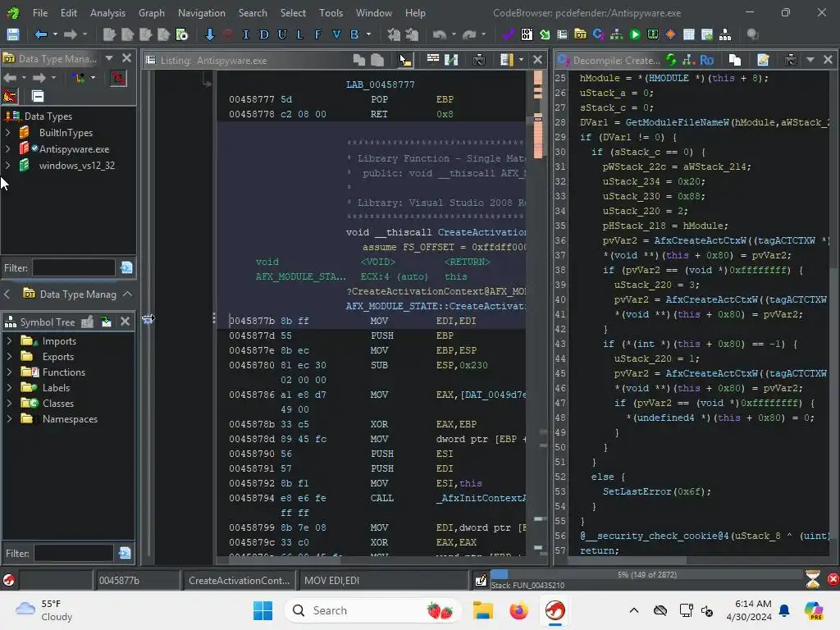The height and width of the screenshot is (630, 840).
Task: Open the Tools menu
Action: pos(331,13)
